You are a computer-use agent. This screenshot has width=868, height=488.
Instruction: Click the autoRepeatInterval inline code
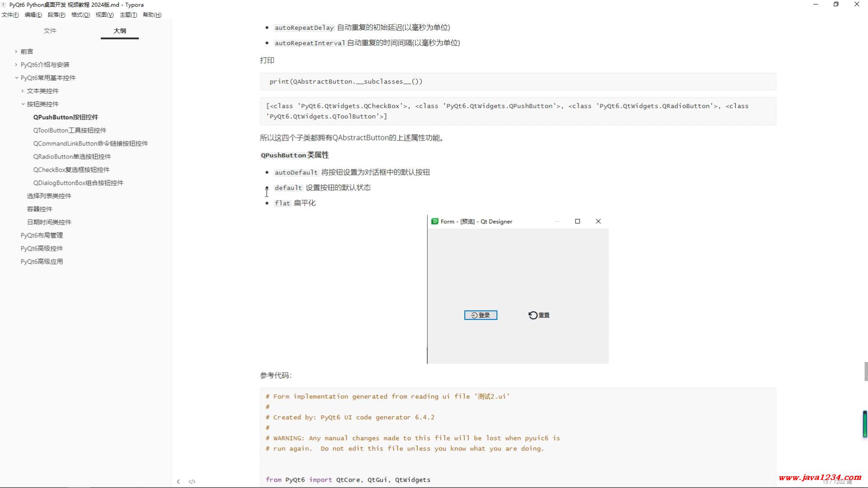(310, 43)
